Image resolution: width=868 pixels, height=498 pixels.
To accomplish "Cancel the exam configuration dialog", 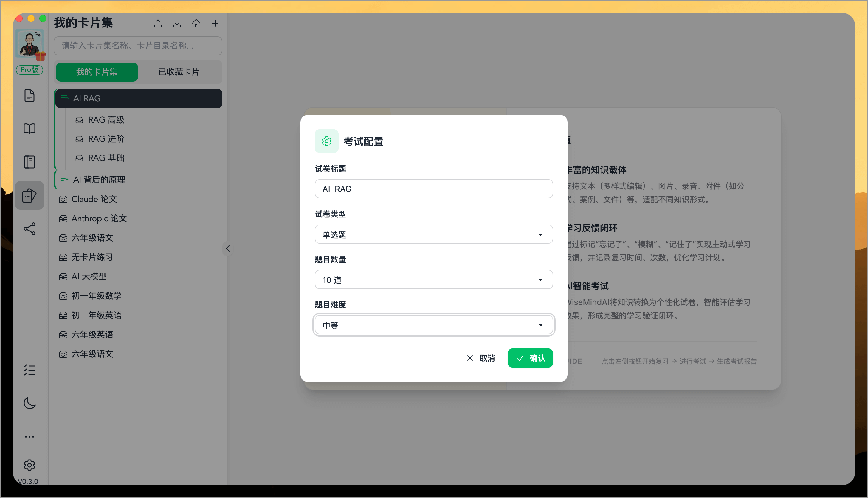I will [481, 358].
